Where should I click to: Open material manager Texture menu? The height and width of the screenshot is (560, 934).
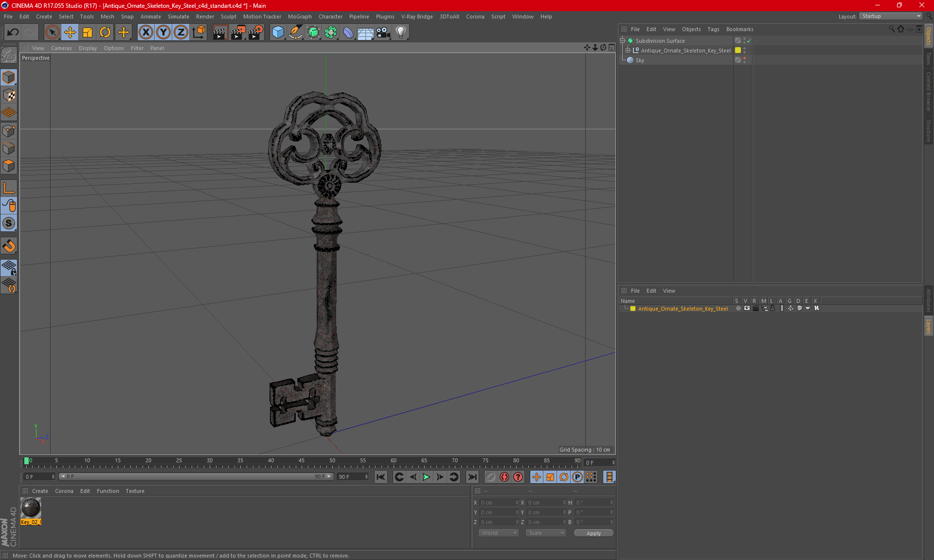coord(135,491)
